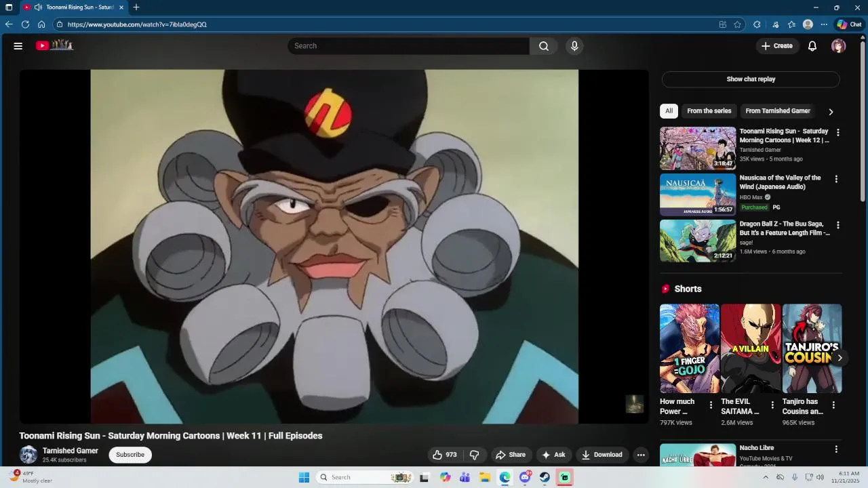868x488 pixels.
Task: Click the Create button
Action: 777,46
